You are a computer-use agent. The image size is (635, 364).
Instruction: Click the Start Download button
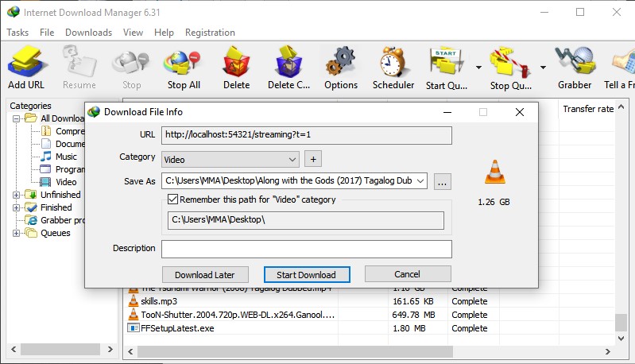point(307,274)
